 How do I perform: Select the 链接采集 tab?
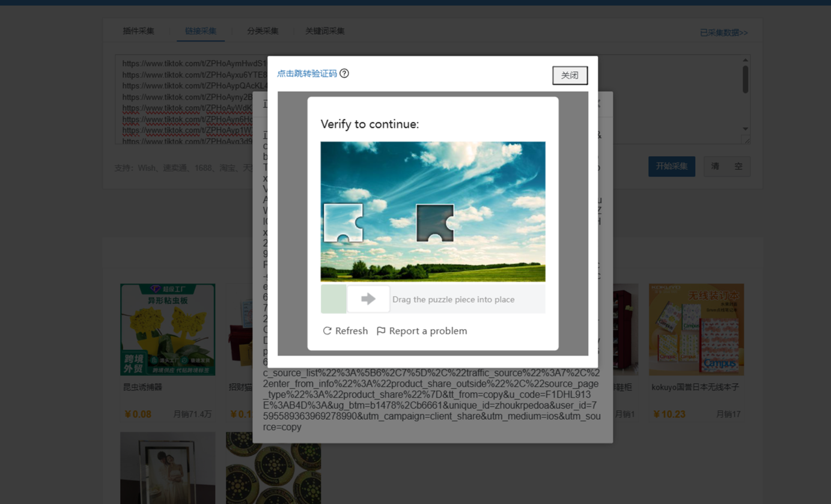pyautogui.click(x=201, y=31)
